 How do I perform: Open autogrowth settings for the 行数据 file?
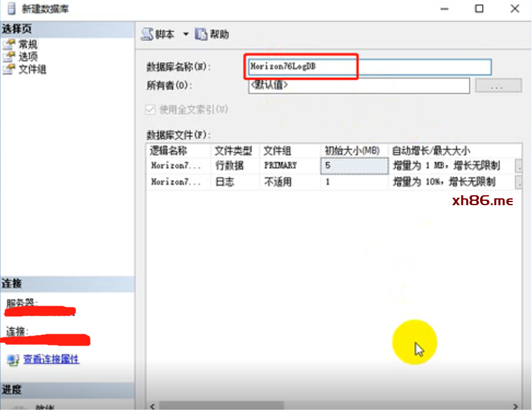click(x=518, y=166)
